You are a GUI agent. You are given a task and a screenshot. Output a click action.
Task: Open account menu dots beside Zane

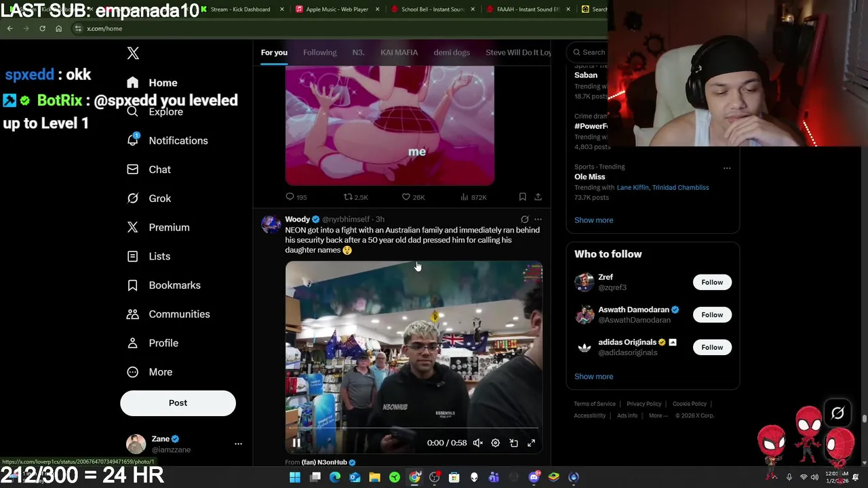coord(238,444)
